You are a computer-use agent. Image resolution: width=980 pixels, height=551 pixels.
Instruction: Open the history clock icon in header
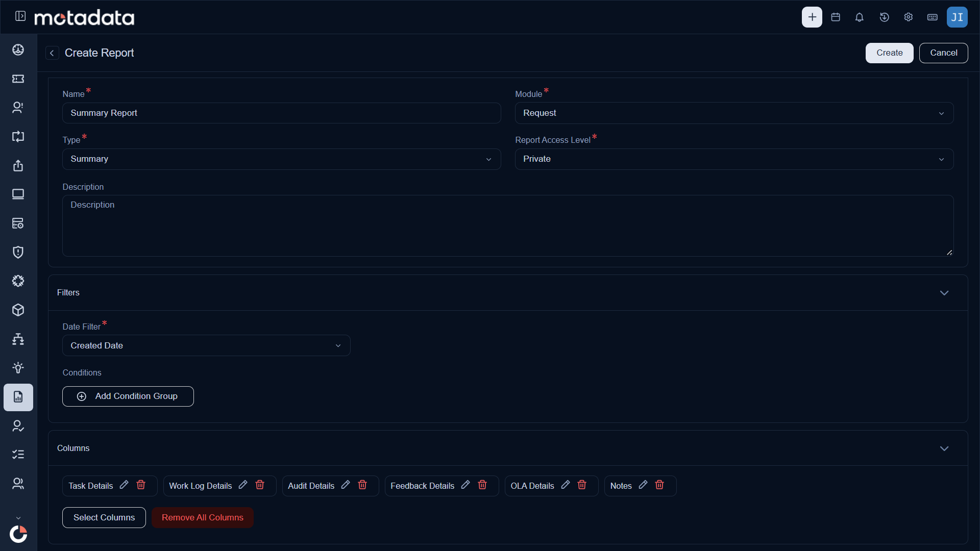[885, 17]
